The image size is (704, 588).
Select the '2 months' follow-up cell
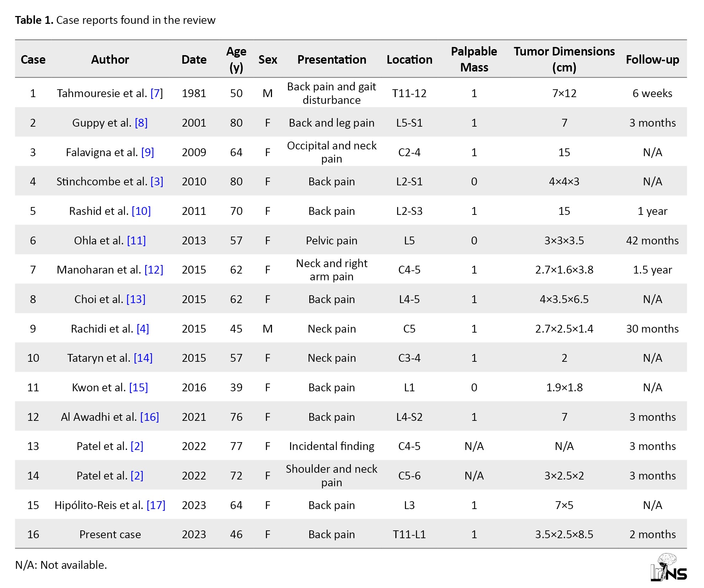click(x=652, y=534)
